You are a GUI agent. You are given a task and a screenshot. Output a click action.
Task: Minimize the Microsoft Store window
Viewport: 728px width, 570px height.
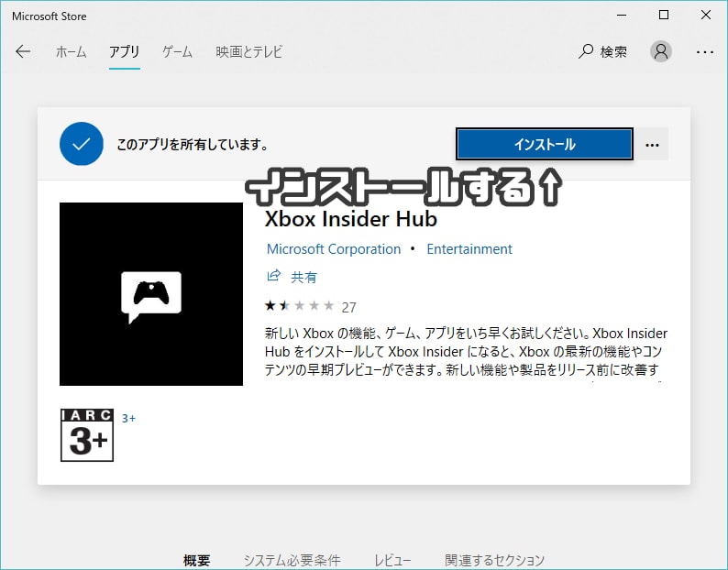coord(622,15)
